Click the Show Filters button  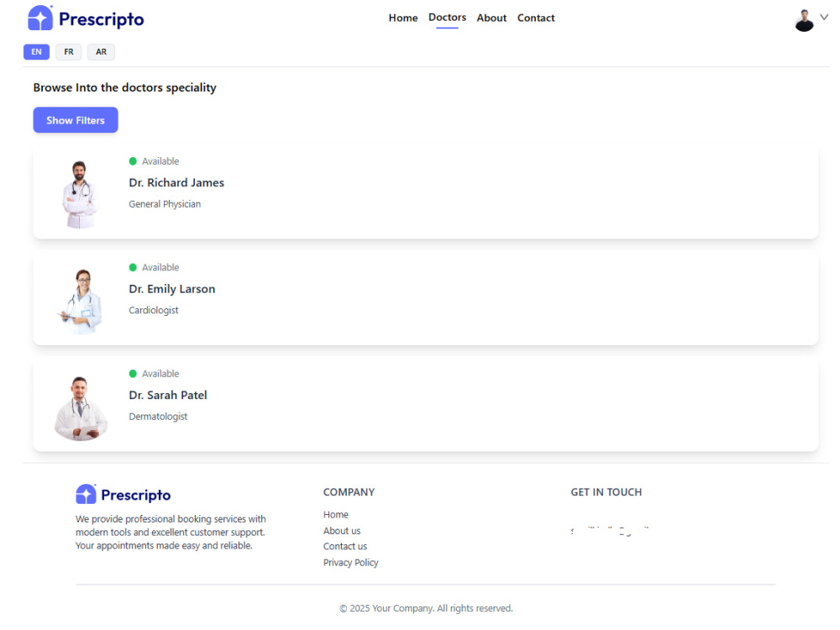click(x=76, y=120)
